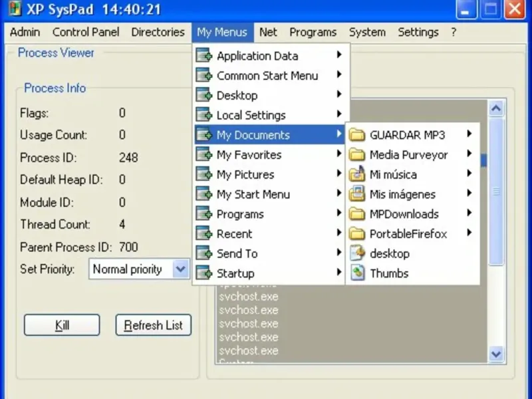The width and height of the screenshot is (532, 399).
Task: Expand the PortableFirefox submenu arrow
Action: point(469,232)
